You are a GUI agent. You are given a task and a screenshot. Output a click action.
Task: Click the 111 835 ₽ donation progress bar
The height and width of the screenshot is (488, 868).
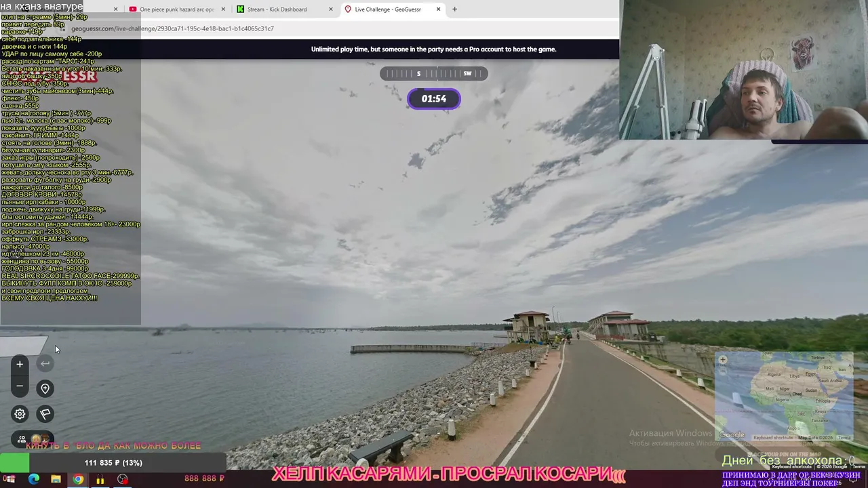[x=113, y=463]
